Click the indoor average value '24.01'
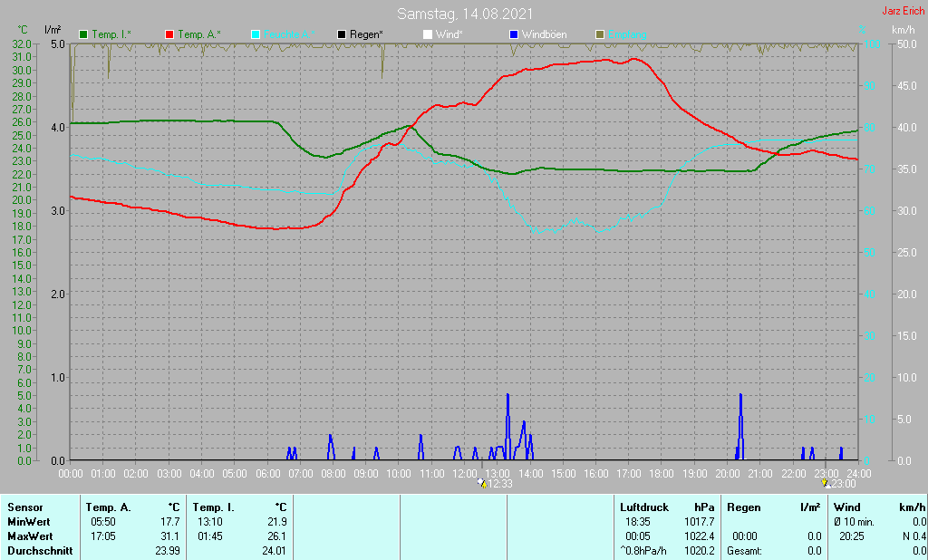Screen dimensions: 928x560 tap(274, 551)
